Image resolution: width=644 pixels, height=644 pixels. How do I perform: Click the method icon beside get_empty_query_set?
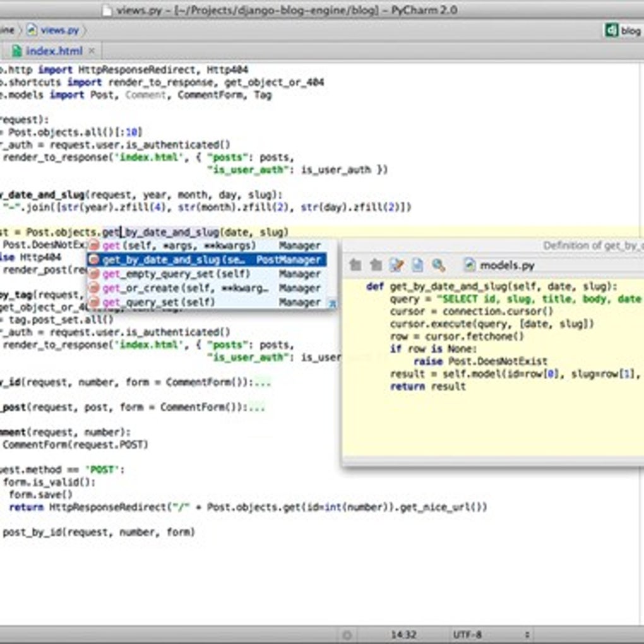[94, 273]
